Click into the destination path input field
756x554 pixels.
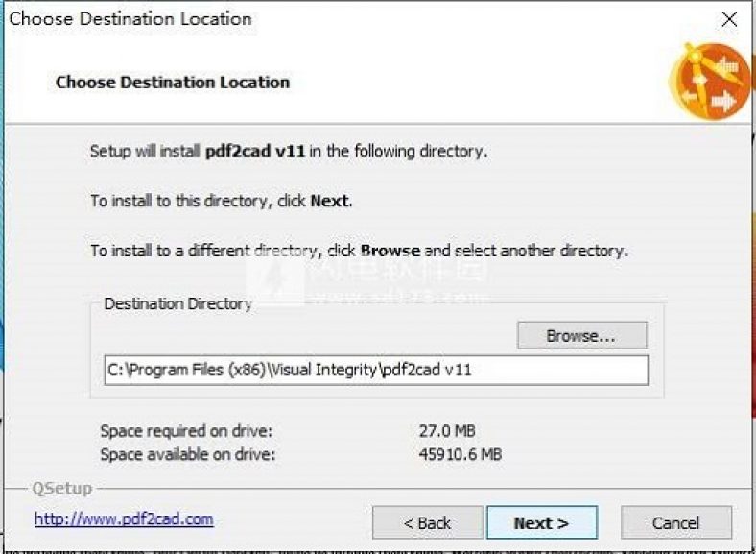[375, 370]
